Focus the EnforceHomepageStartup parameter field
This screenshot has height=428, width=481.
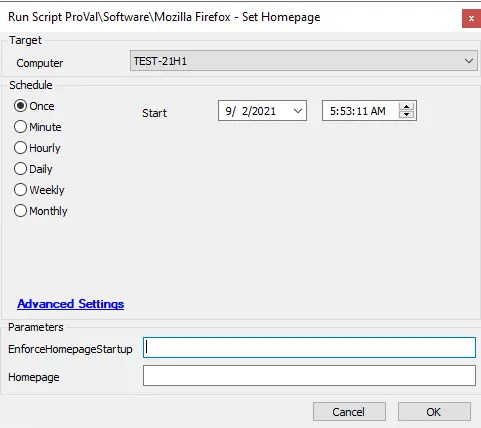pyautogui.click(x=309, y=348)
